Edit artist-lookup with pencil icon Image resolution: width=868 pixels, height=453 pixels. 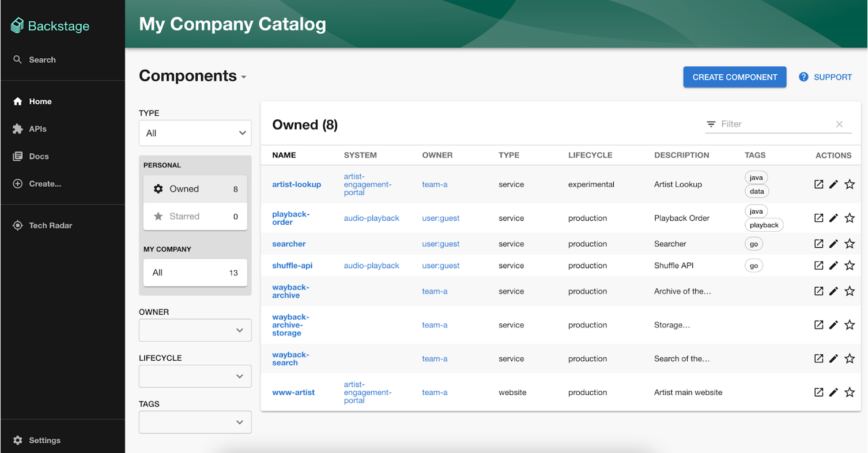(833, 184)
